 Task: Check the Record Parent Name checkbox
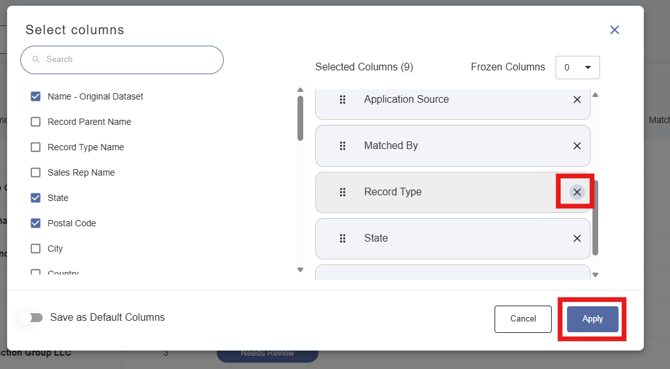click(x=35, y=122)
